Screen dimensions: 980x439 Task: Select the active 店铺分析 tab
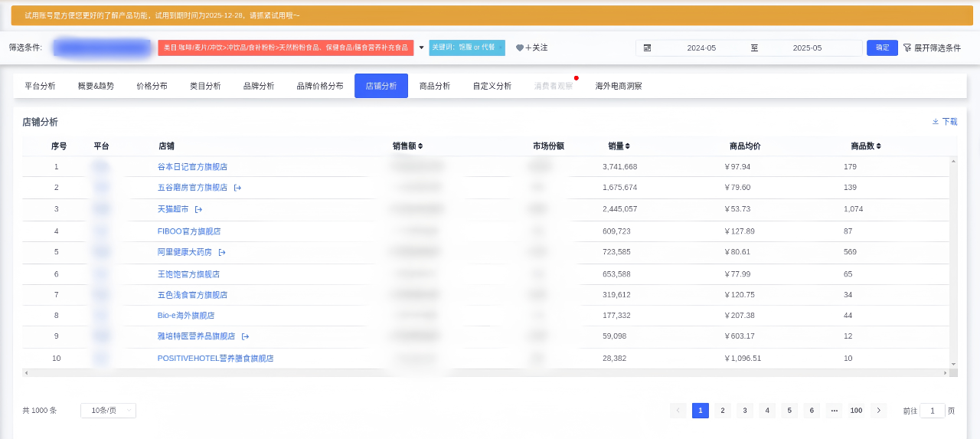[381, 86]
